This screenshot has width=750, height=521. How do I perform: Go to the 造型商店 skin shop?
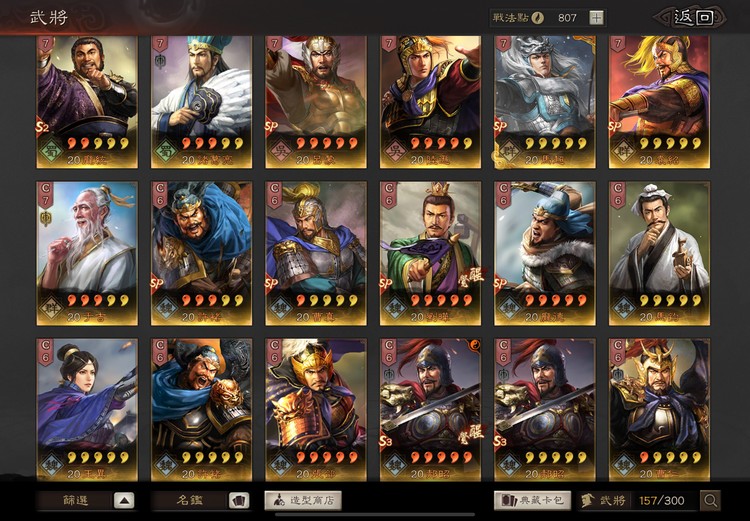point(303,500)
